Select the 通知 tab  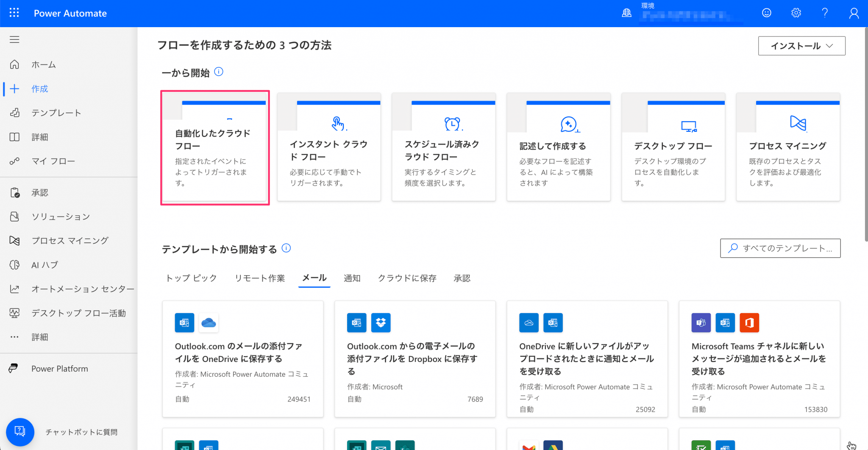352,278
